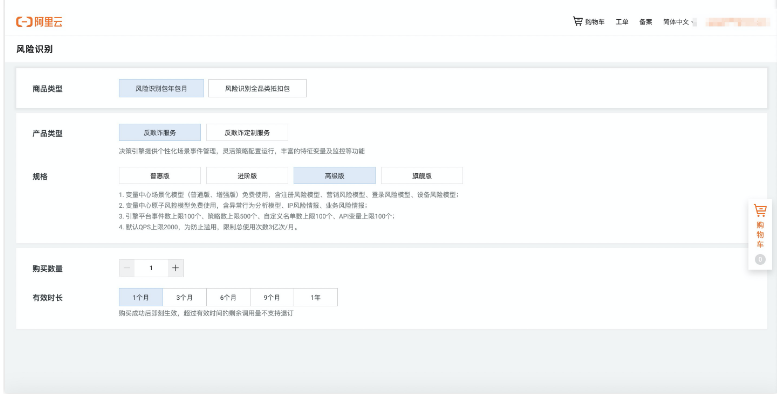The width and height of the screenshot is (777, 394).
Task: Increase purchase quantity with plus button
Action: click(x=175, y=268)
